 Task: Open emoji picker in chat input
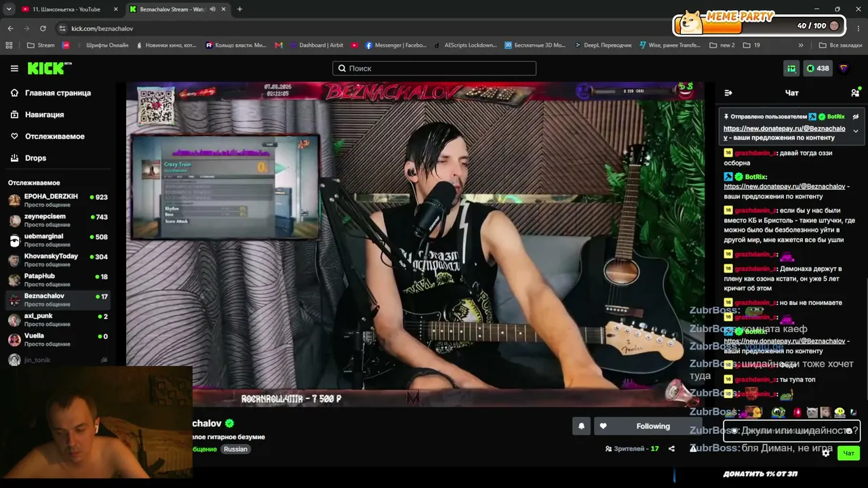[x=848, y=430]
